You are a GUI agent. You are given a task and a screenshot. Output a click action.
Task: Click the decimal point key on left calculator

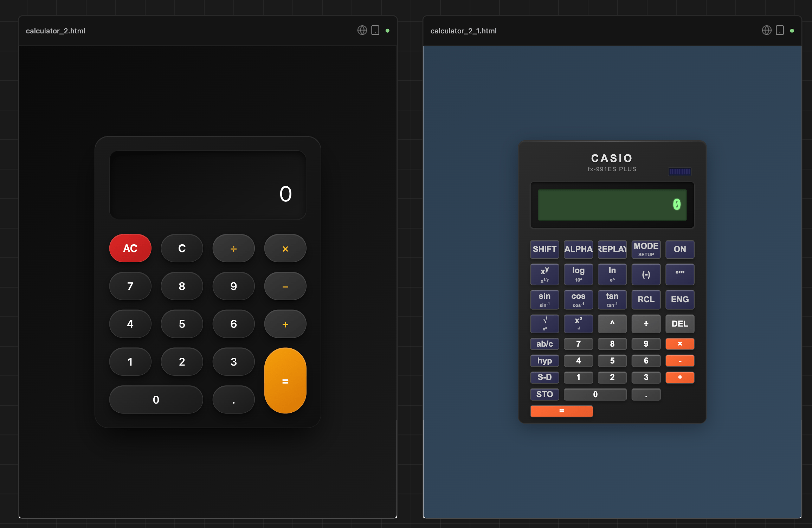pos(233,400)
